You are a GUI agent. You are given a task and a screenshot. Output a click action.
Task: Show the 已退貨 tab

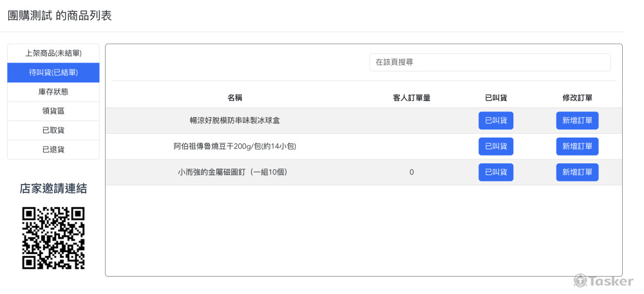coord(53,149)
